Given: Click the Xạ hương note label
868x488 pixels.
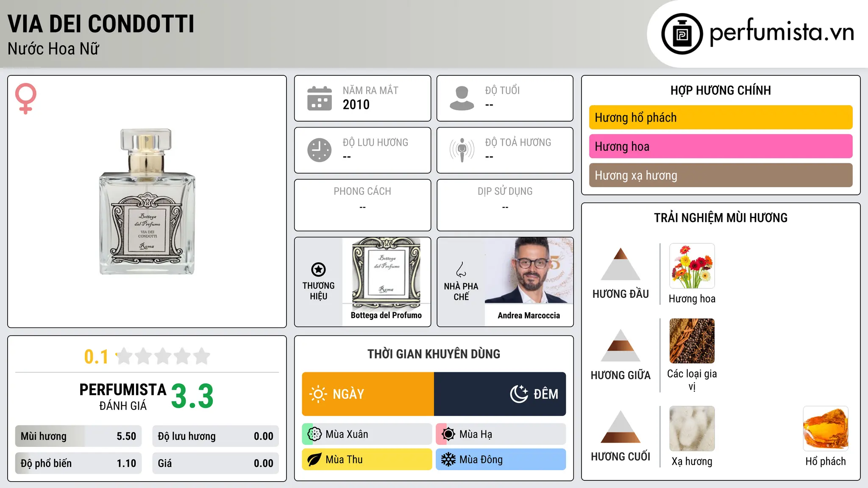Looking at the screenshot, I should 692,461.
